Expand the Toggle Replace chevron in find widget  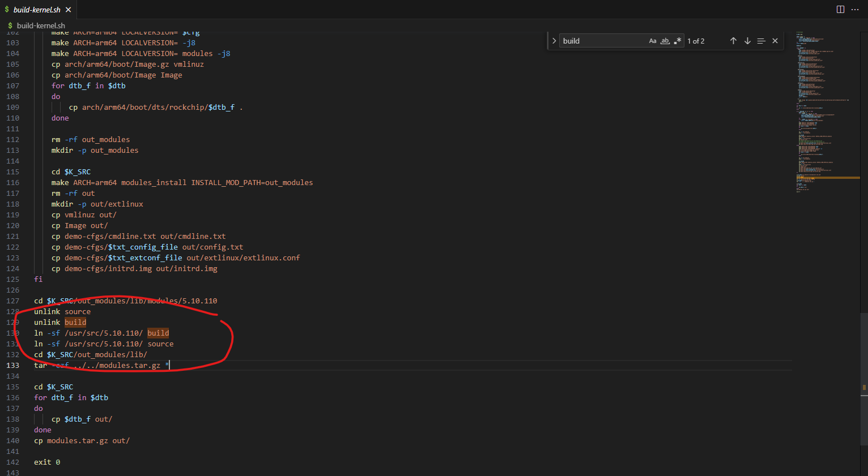(554, 41)
